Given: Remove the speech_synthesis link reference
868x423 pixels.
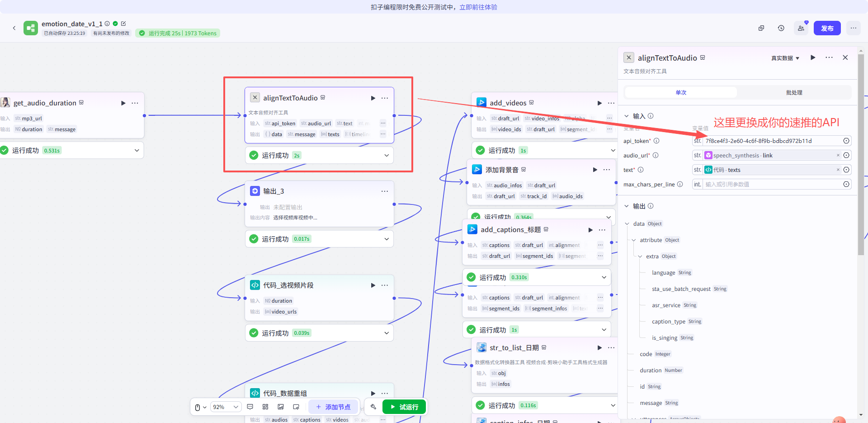Looking at the screenshot, I should coord(838,155).
